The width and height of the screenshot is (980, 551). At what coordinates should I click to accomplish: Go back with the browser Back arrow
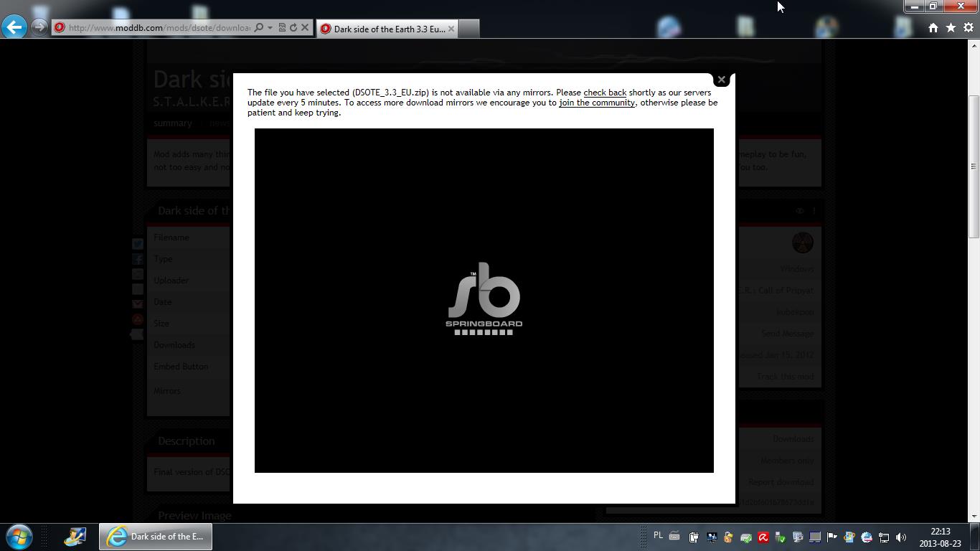[x=14, y=27]
